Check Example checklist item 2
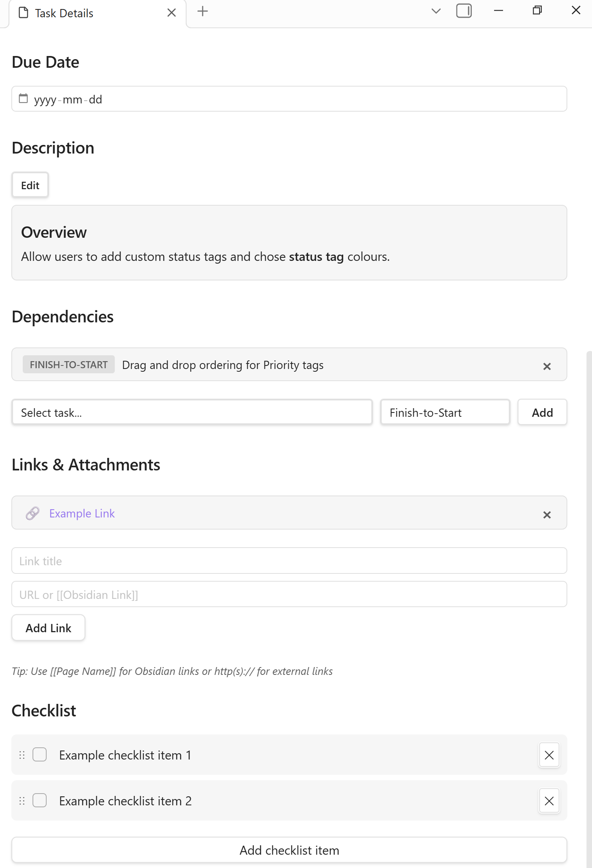Viewport: 592px width, 868px height. [x=40, y=800]
